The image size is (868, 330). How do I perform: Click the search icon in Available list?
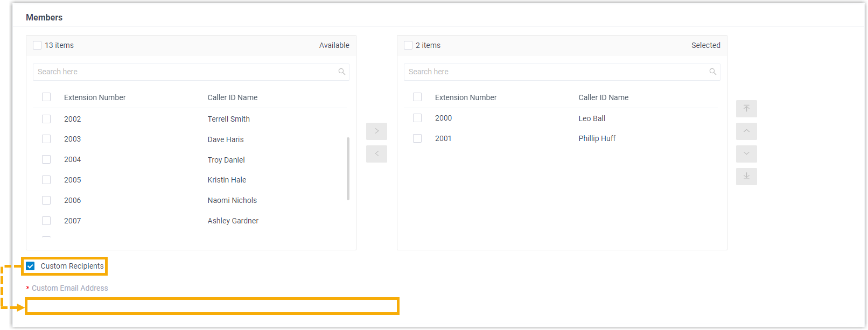pyautogui.click(x=341, y=72)
